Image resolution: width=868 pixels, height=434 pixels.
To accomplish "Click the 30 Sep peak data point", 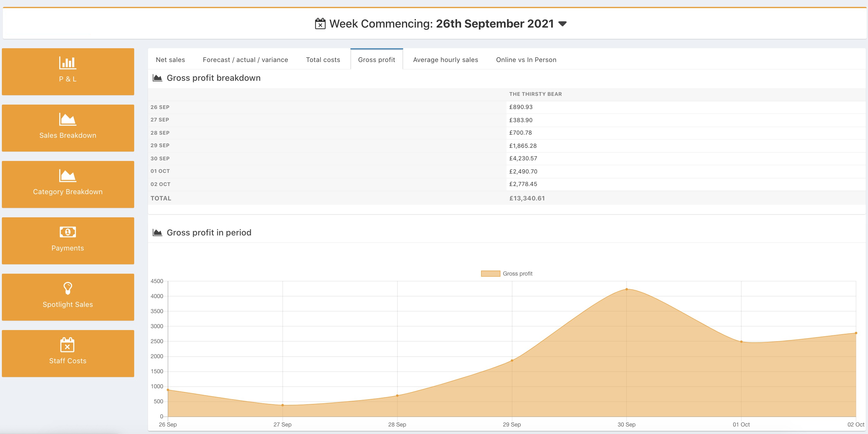I will (x=626, y=289).
